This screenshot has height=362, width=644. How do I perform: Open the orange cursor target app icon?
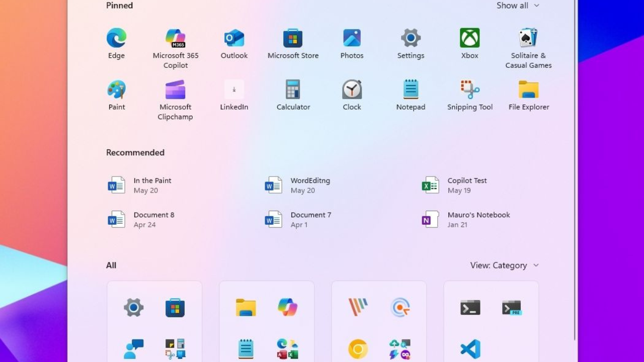(x=400, y=308)
